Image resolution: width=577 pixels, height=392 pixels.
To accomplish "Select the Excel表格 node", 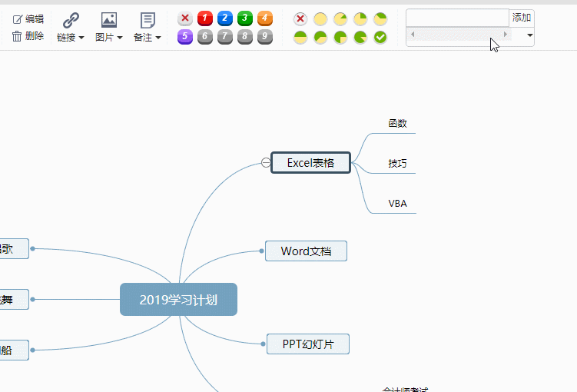I will pos(311,162).
